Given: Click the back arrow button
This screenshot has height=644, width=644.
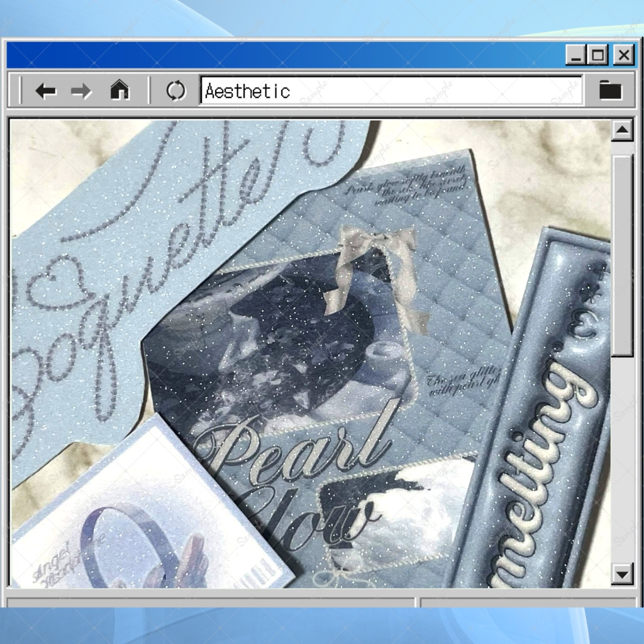Looking at the screenshot, I should point(45,91).
